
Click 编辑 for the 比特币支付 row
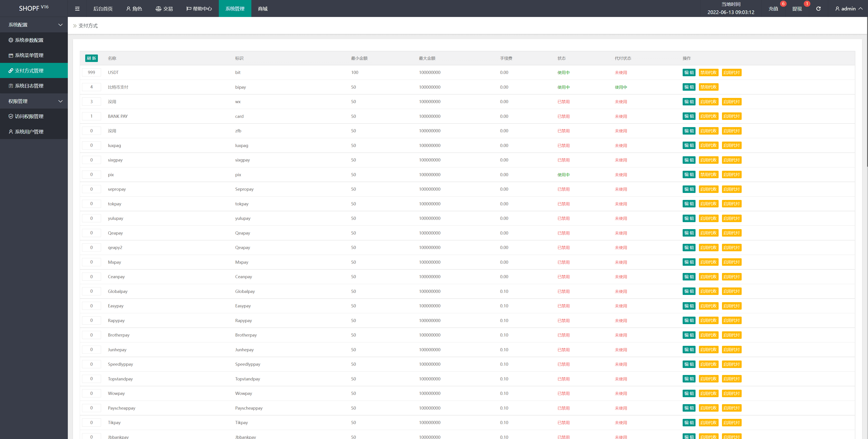689,87
